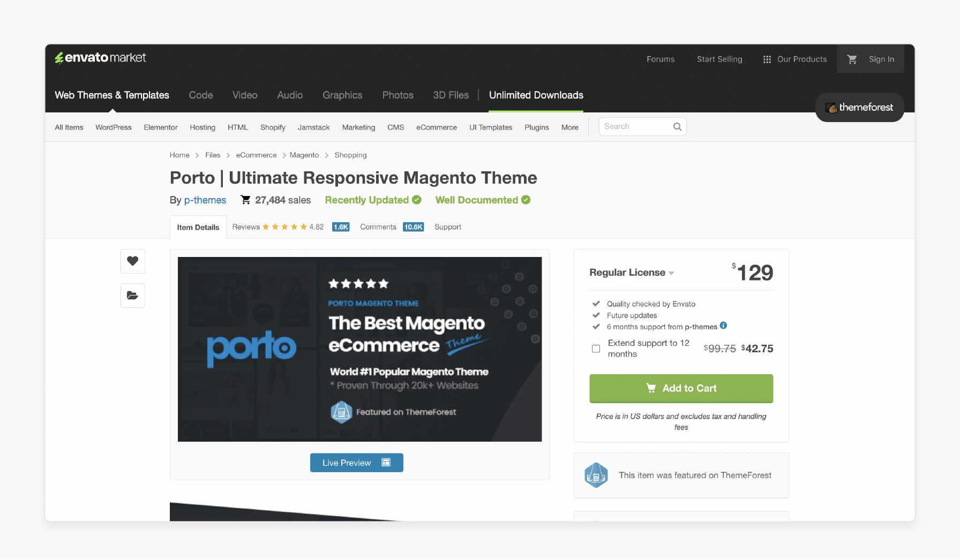Open the p-themes author link
This screenshot has width=960, height=560.
pyautogui.click(x=205, y=200)
